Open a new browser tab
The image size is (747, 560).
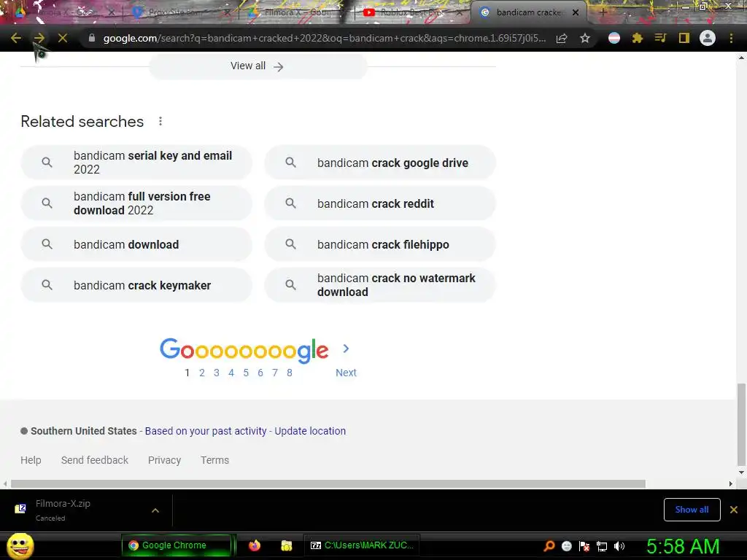603,12
